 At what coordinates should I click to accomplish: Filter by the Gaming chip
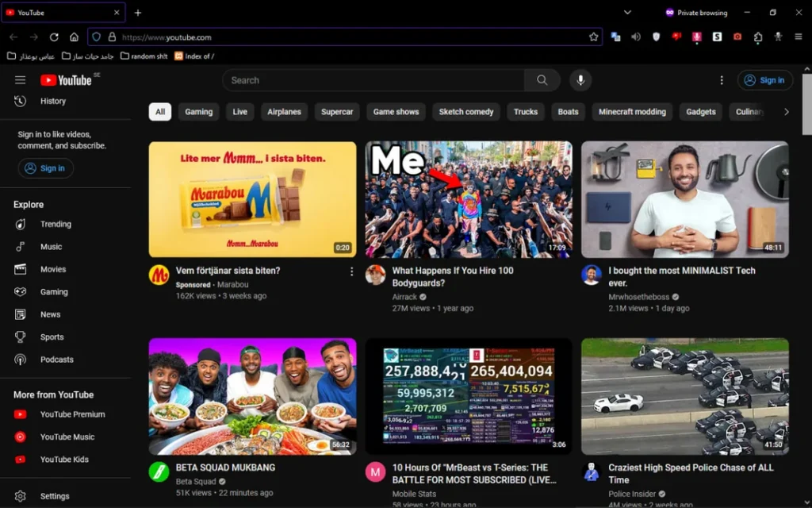click(x=199, y=112)
